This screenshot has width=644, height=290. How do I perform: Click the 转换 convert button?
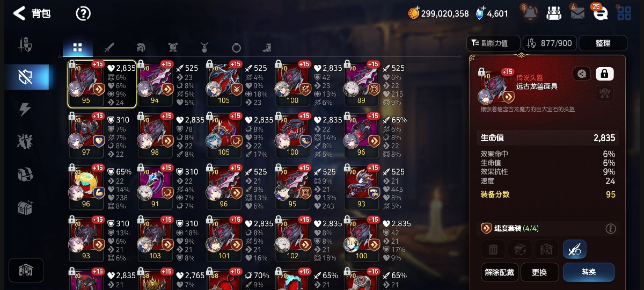coord(589,272)
